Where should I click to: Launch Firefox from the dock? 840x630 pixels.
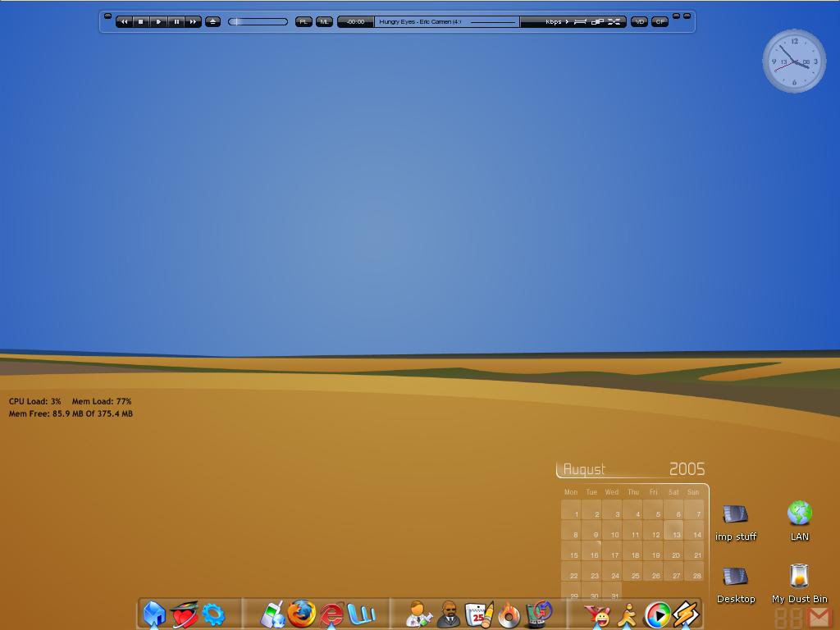click(302, 614)
